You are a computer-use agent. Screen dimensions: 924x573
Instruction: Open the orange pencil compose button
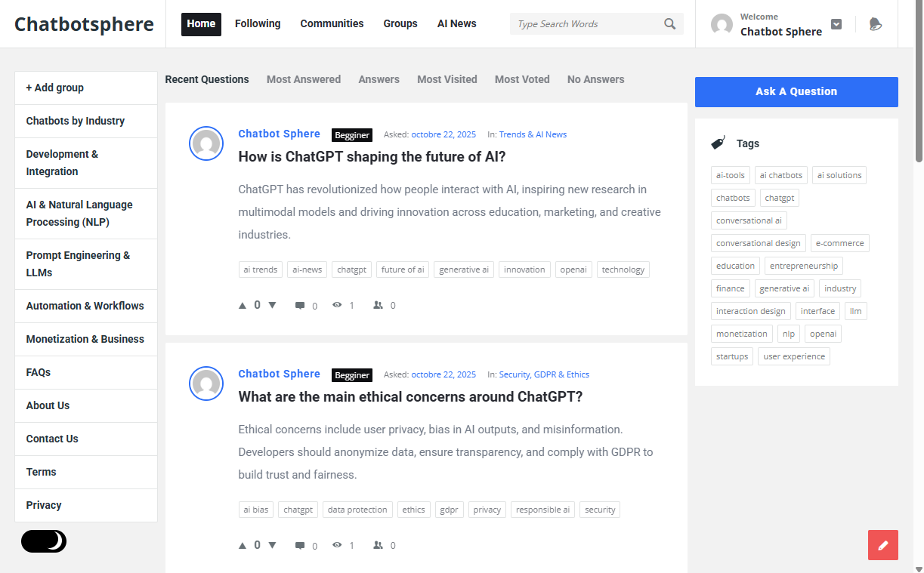(882, 544)
